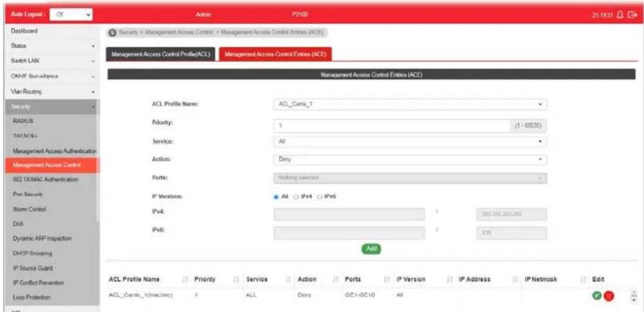This screenshot has height=312, width=644.
Task: Sort table by Priority column
Action: (x=236, y=280)
